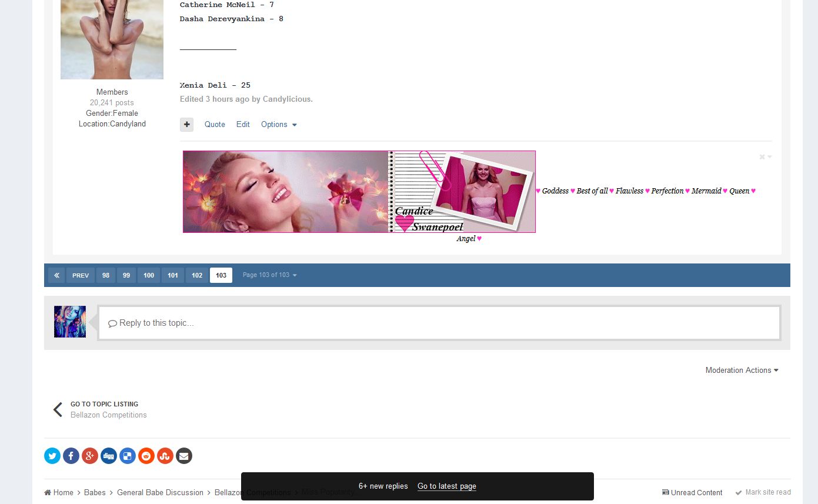Click the back chevron beside Go to Topic Listing
Viewport: 818px width, 504px height.
click(x=58, y=410)
